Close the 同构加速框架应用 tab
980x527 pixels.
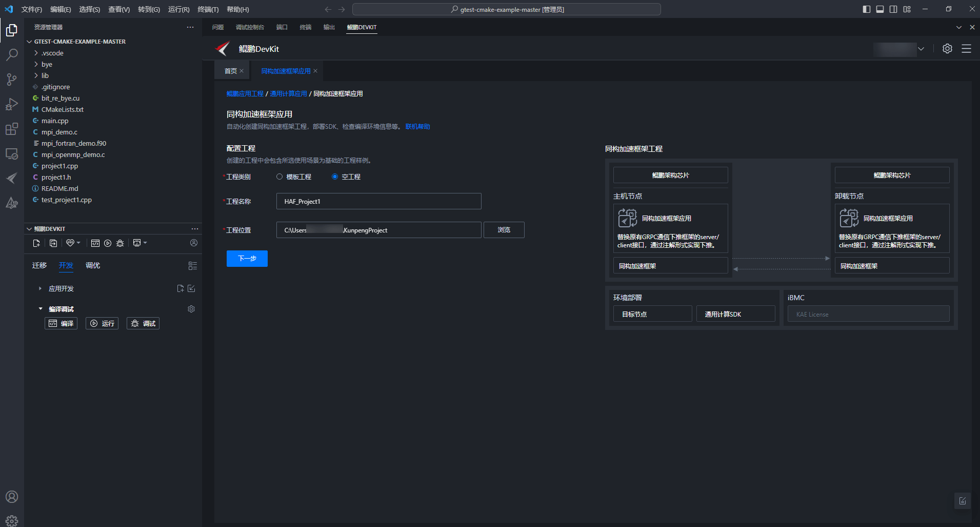(315, 71)
